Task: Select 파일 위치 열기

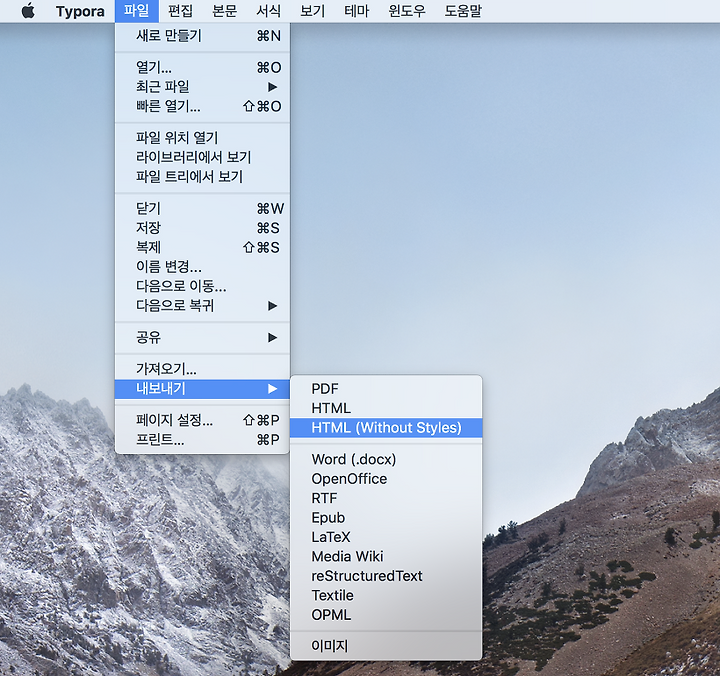Action: point(202,137)
